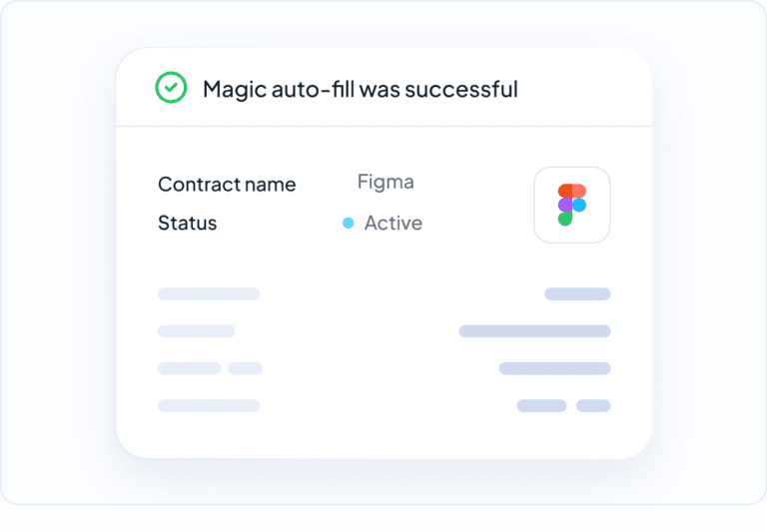Click bottom-row smallest right placeholder segment
Image resolution: width=767 pixels, height=532 pixels.
tap(593, 405)
